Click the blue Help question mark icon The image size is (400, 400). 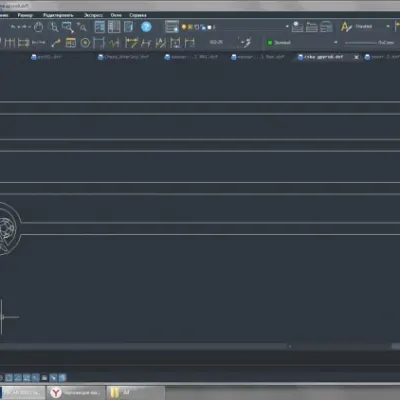[x=146, y=27]
